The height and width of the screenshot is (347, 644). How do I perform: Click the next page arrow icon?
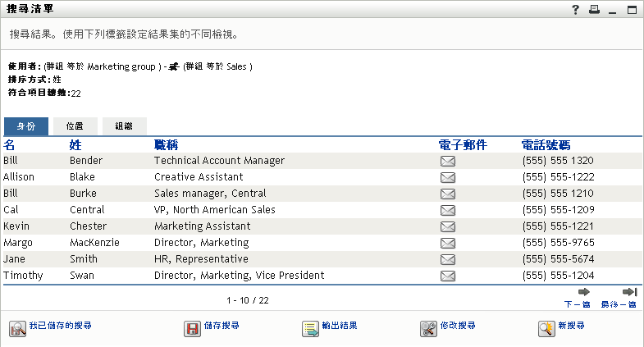coord(584,292)
